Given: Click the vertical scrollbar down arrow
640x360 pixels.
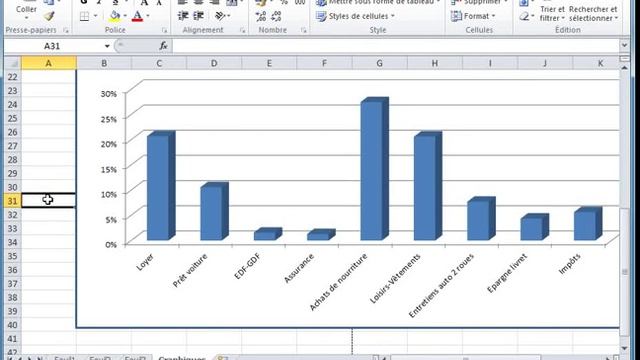Looking at the screenshot, I should (624, 348).
